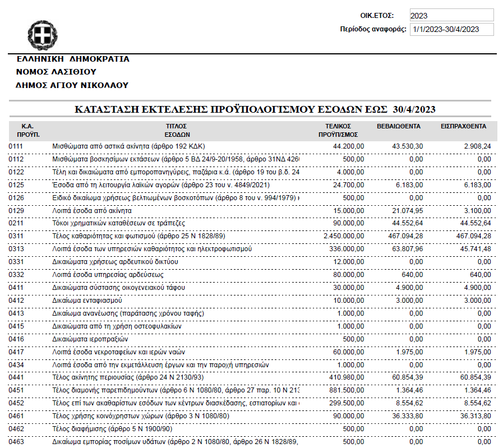The image size is (503, 448).
Task: Click the fiscal year field showing 2023
Action: point(451,16)
